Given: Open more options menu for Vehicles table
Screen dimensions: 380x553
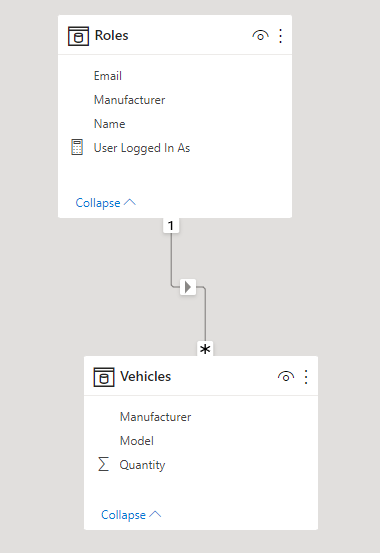Looking at the screenshot, I should (x=306, y=377).
